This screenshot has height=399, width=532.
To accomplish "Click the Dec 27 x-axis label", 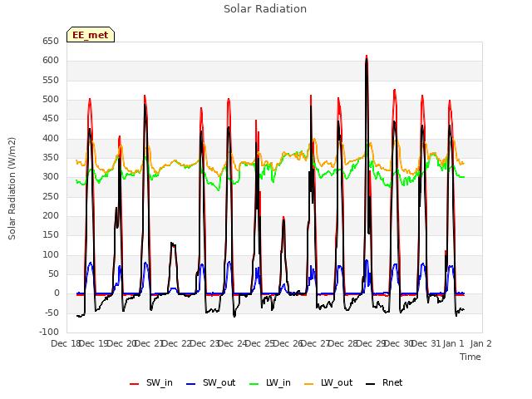I will pos(316,343).
